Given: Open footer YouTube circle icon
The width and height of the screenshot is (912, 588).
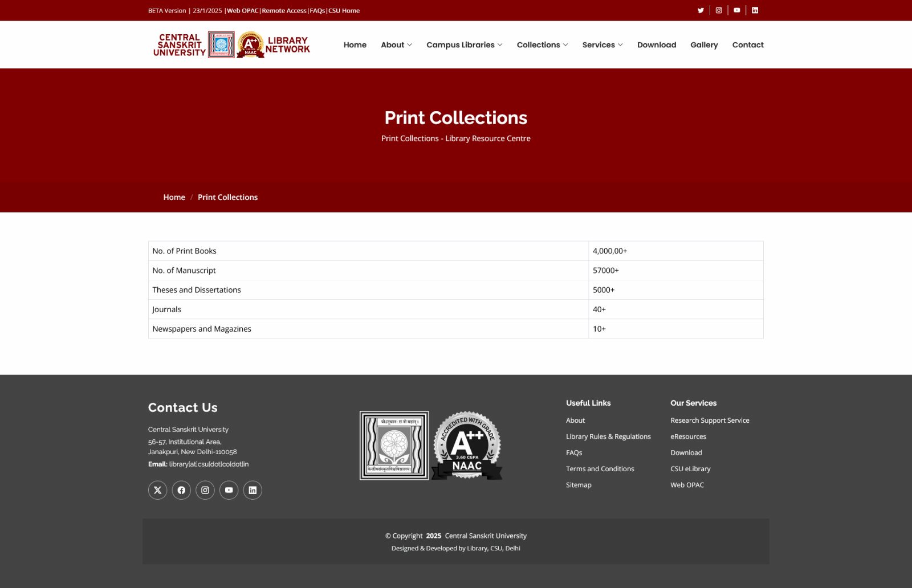Looking at the screenshot, I should coord(229,490).
